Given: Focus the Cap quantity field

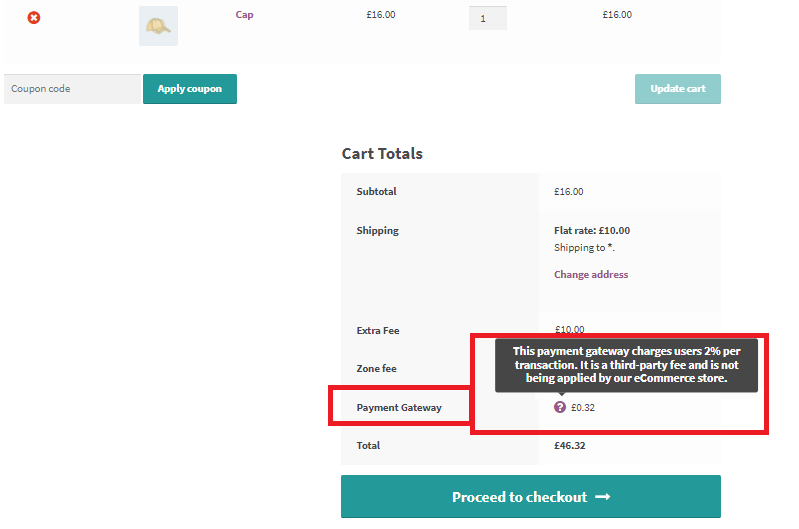Looking at the screenshot, I should pos(487,18).
